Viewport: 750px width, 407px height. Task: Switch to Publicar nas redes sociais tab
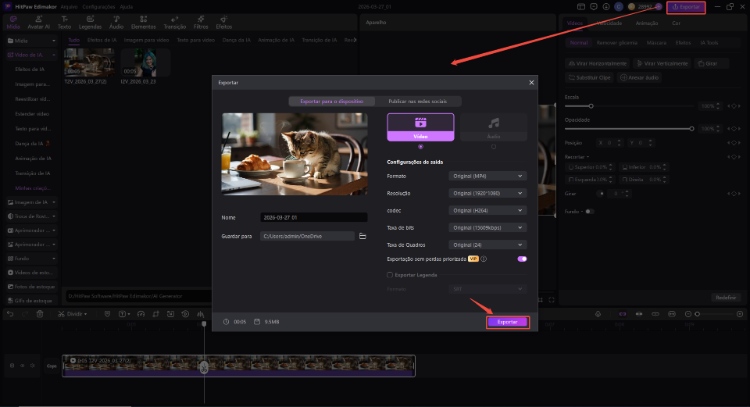tap(417, 101)
